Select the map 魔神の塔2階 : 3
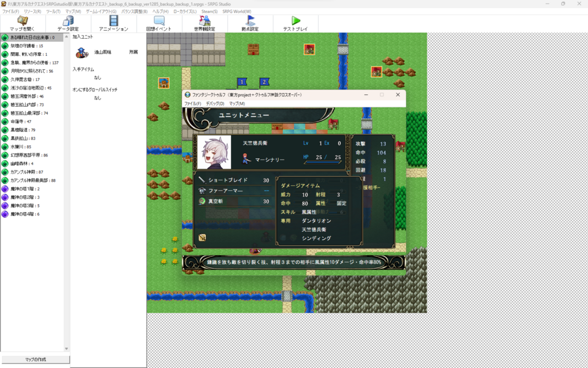The width and height of the screenshot is (588, 368). coord(32,197)
